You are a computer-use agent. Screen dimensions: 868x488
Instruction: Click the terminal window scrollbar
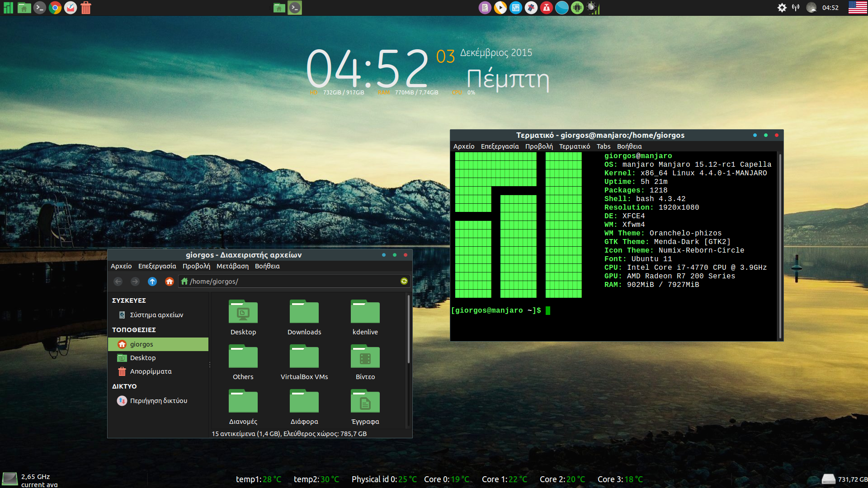click(780, 246)
